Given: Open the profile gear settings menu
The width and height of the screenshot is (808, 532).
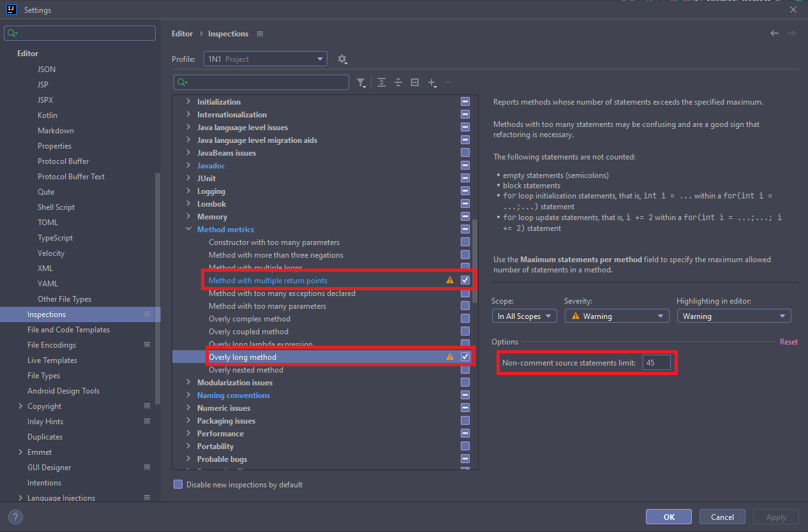Looking at the screenshot, I should [342, 59].
